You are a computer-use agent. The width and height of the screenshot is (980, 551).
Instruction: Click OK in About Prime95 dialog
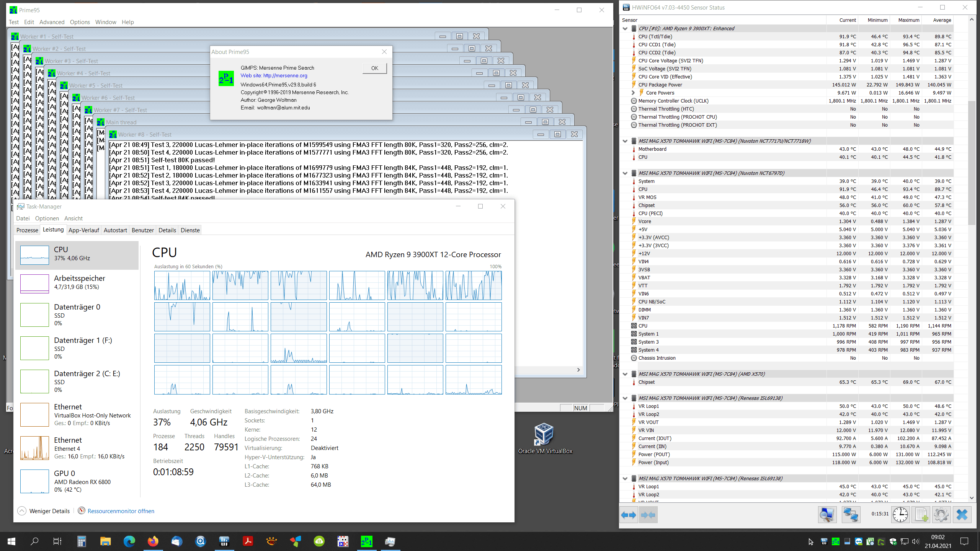(x=374, y=68)
